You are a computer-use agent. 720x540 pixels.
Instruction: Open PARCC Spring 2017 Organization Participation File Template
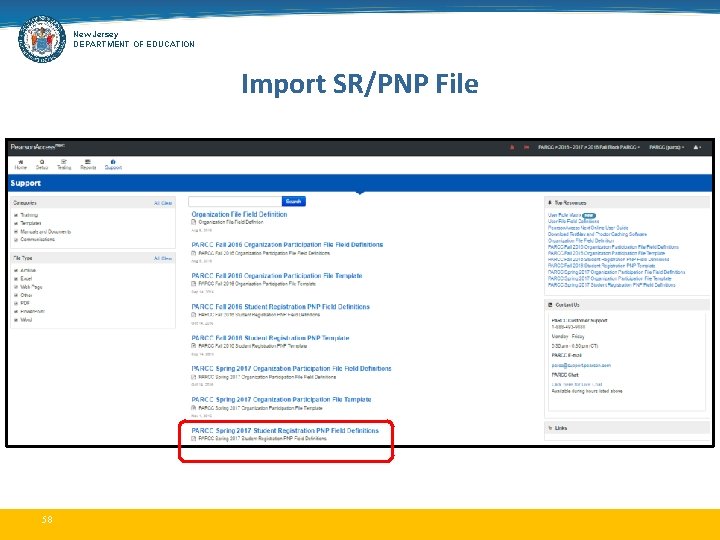281,399
